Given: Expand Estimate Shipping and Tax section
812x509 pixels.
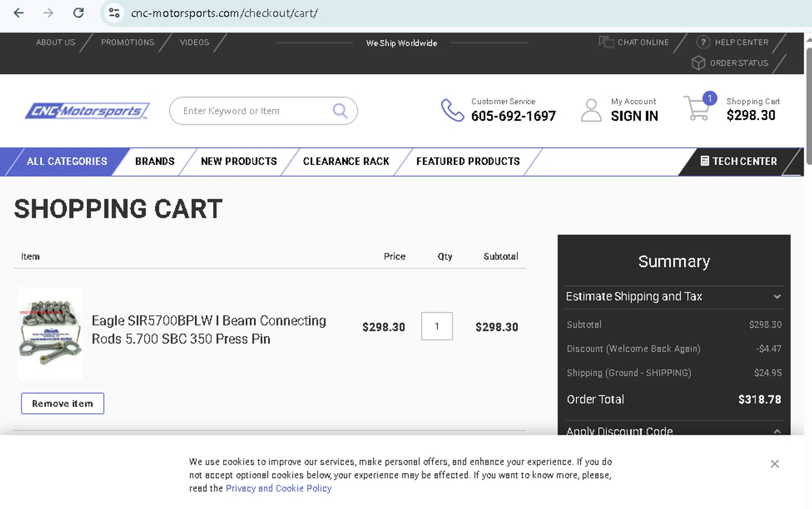Looking at the screenshot, I should [673, 296].
